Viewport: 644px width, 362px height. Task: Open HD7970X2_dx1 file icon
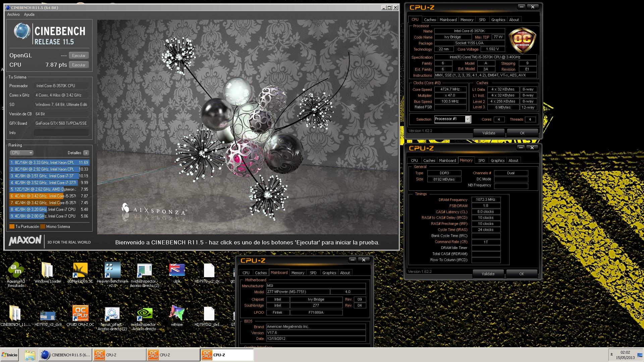coord(209,316)
